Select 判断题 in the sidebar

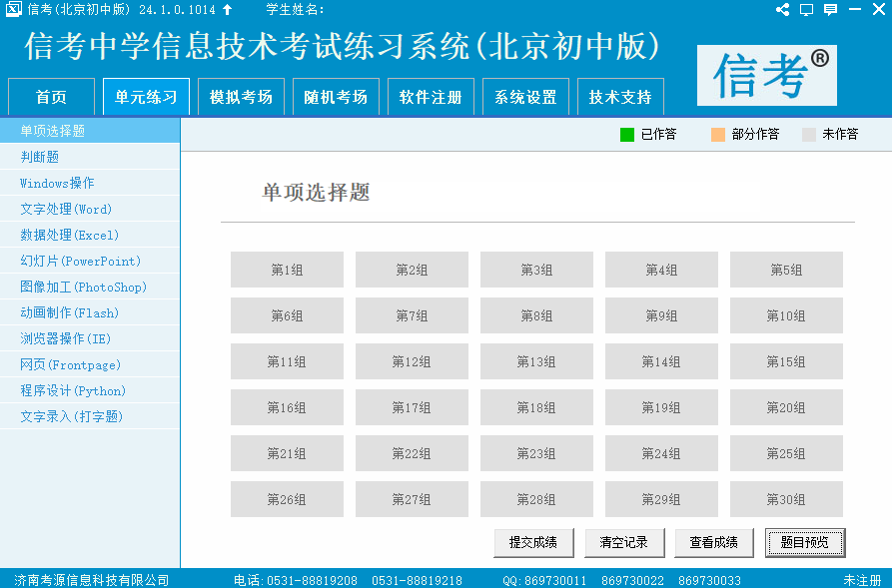90,157
